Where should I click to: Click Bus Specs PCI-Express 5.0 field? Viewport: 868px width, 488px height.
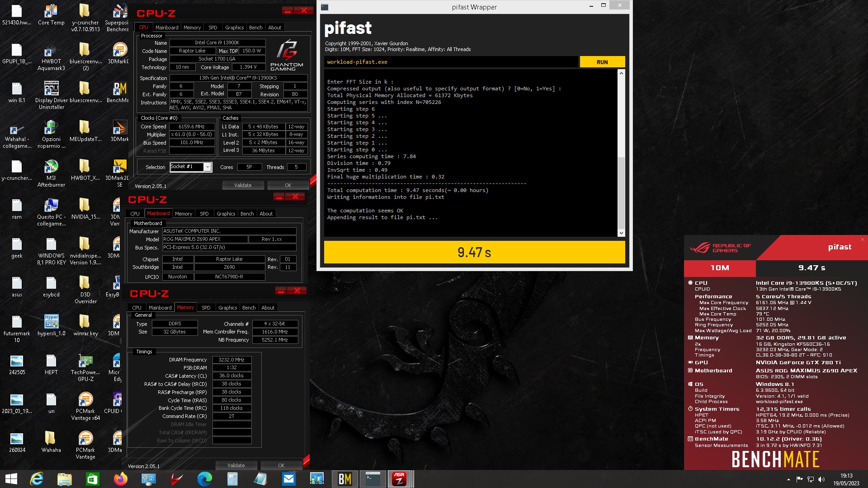tap(229, 247)
